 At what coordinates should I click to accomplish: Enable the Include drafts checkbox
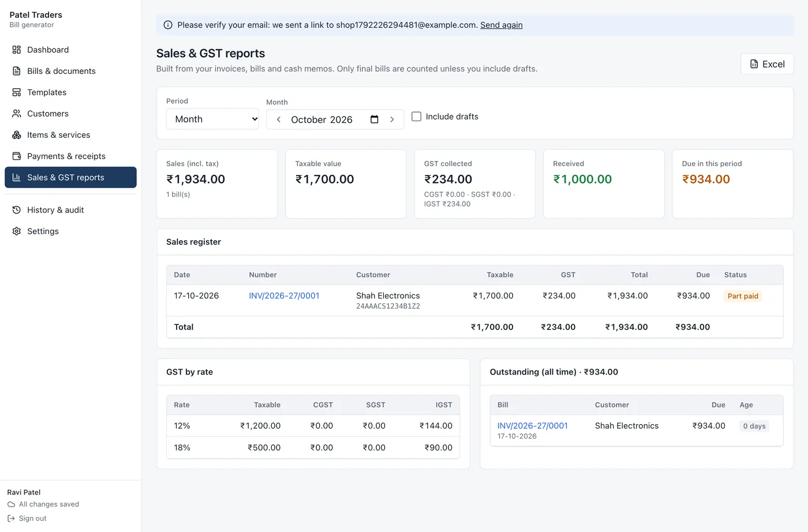[416, 117]
